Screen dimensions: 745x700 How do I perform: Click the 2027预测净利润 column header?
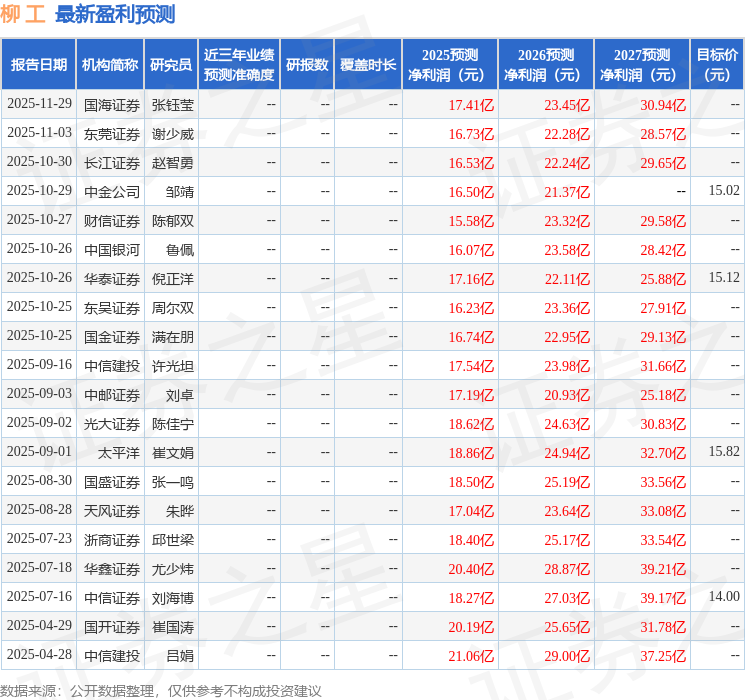coord(641,64)
